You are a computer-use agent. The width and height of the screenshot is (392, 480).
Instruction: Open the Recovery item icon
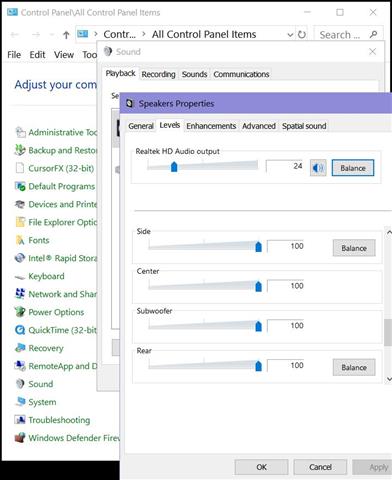point(20,348)
